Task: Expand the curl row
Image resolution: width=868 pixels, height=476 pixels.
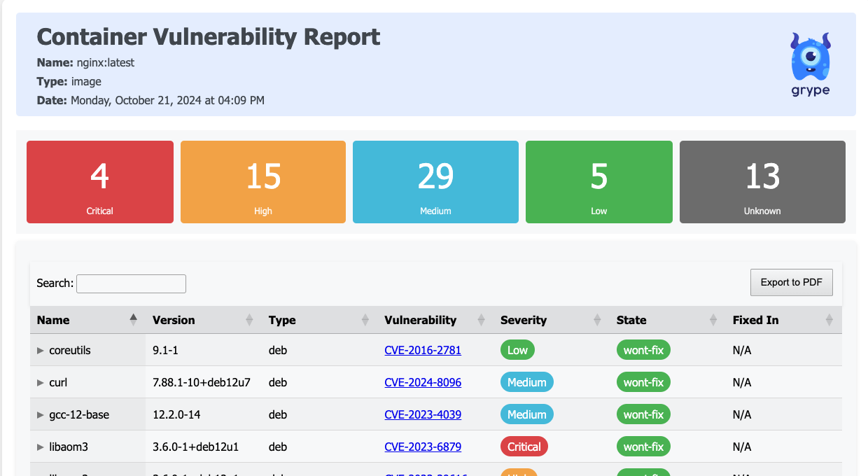Action: [40, 382]
